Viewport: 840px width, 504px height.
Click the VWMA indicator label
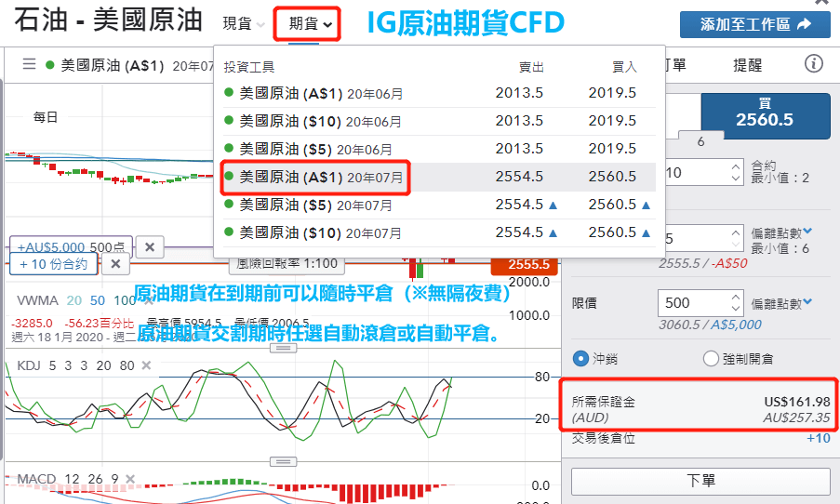[37, 300]
